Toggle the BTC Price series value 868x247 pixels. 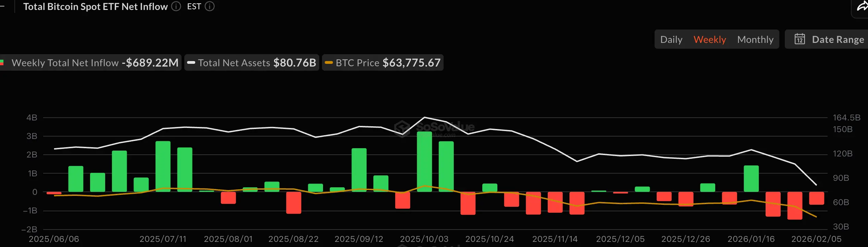click(411, 63)
